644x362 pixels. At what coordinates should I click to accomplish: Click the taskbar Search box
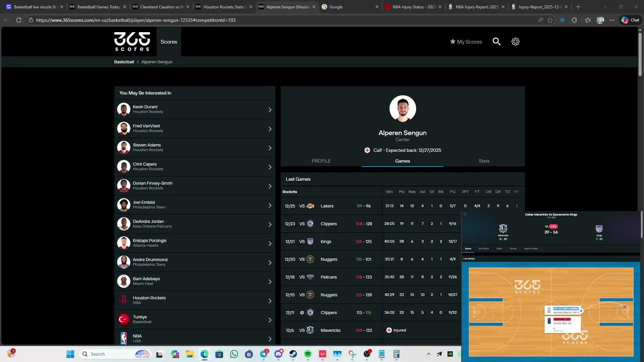click(x=115, y=354)
